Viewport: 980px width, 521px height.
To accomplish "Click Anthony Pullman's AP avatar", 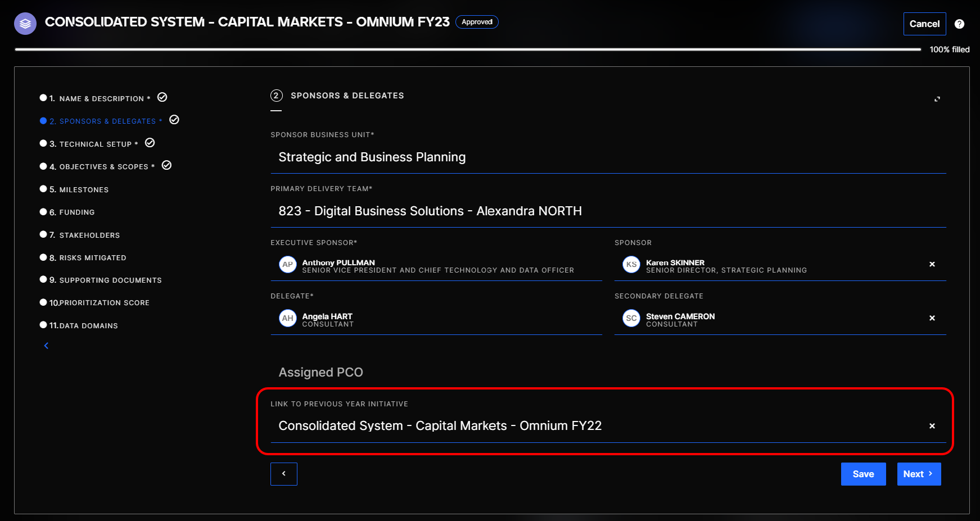I will point(288,265).
